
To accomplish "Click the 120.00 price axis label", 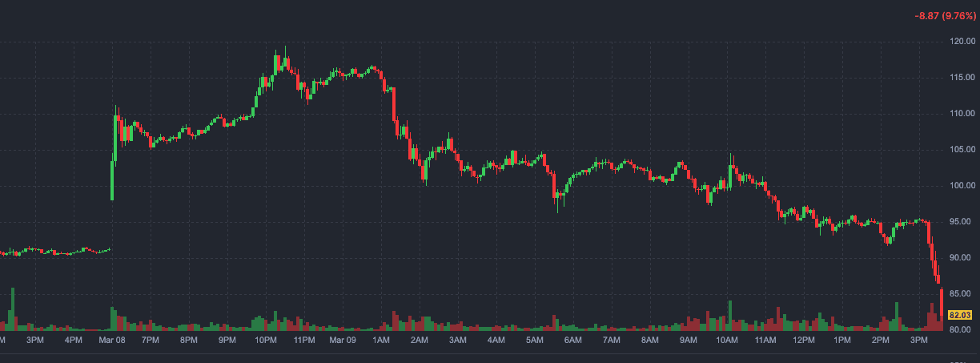I will 961,42.
